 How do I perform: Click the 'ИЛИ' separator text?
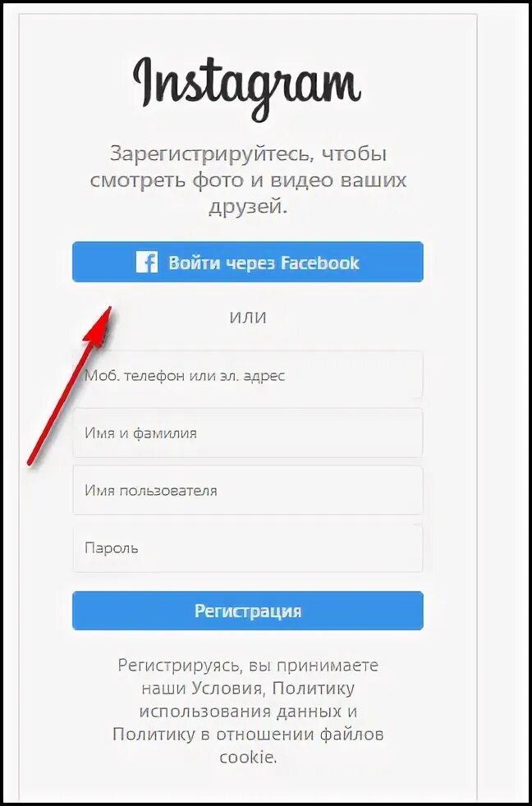pyautogui.click(x=247, y=318)
